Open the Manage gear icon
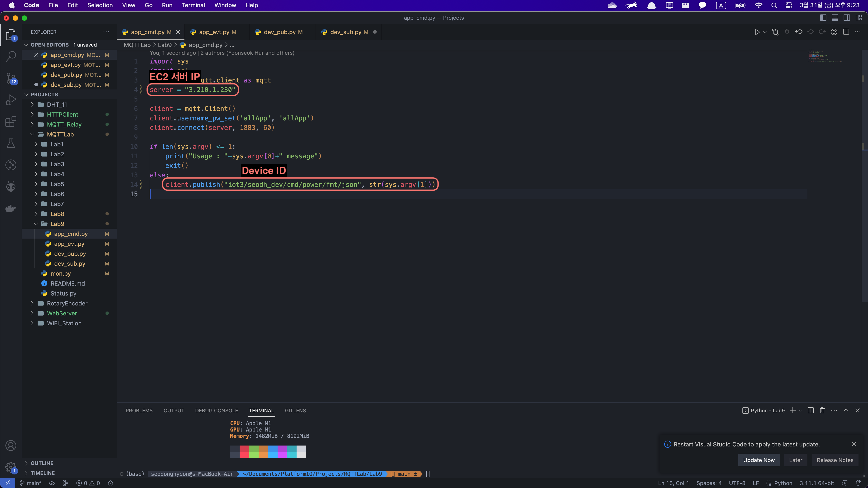 point(11,467)
